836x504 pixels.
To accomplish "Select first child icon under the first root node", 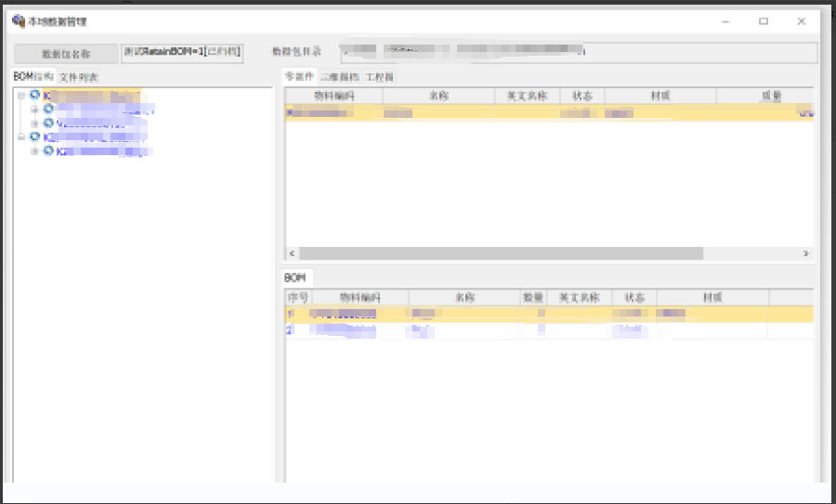I will [x=48, y=109].
